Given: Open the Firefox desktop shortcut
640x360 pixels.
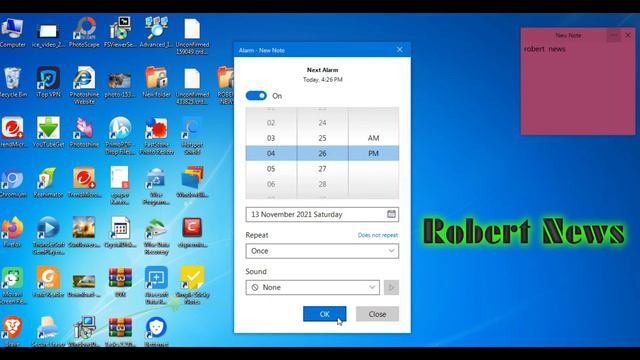Looking at the screenshot, I should [12, 232].
